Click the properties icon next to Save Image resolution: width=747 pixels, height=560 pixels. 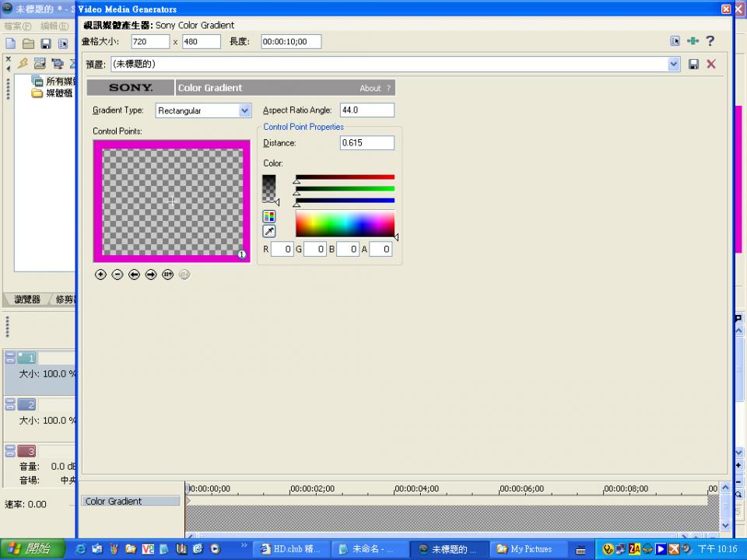coord(63,44)
